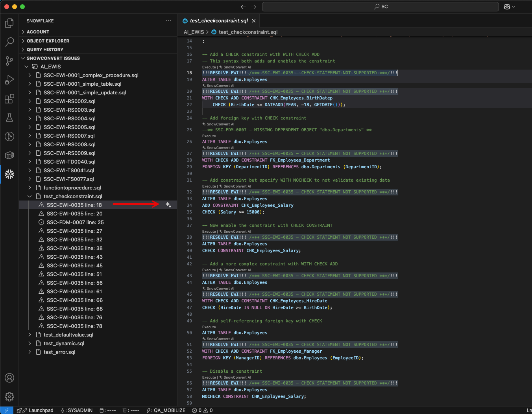Click the Execute code lens above line 18
The width and height of the screenshot is (532, 414).
click(209, 67)
